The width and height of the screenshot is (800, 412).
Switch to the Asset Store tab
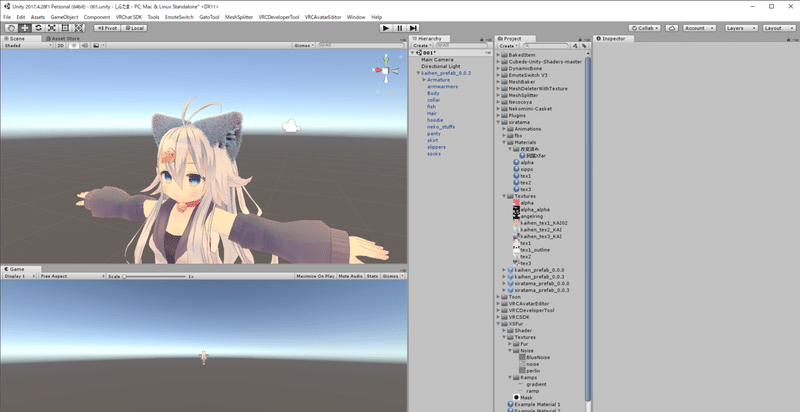[x=63, y=38]
